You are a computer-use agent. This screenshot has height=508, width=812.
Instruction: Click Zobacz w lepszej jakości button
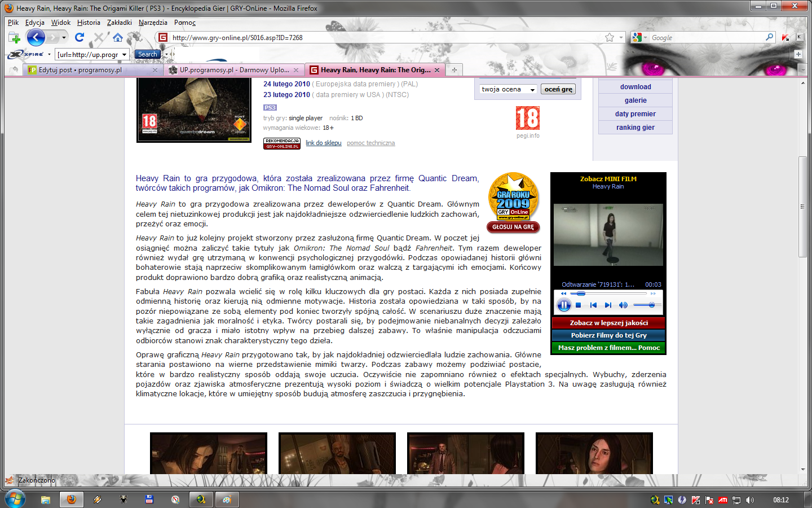[x=609, y=323]
